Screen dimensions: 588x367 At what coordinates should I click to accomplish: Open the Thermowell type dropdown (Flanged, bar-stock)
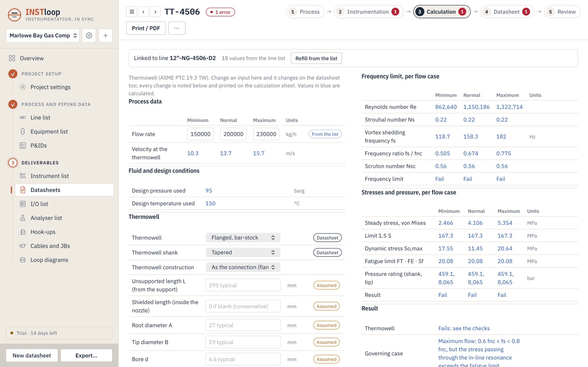243,238
